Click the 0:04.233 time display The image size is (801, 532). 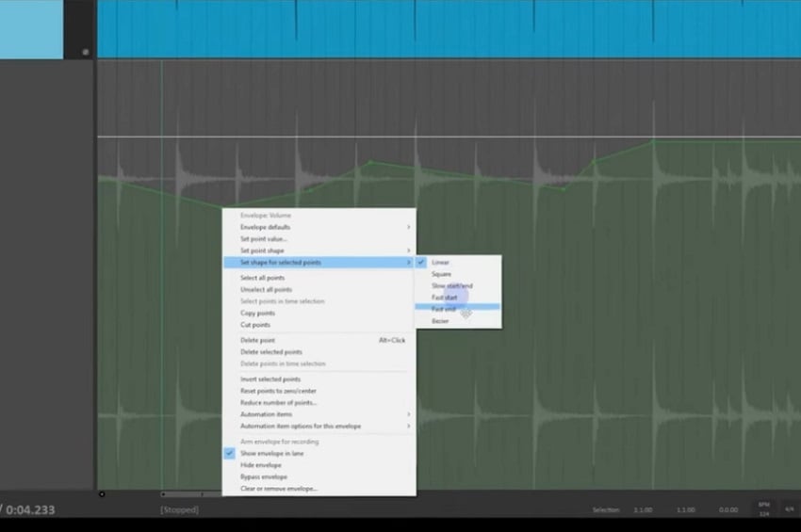tap(30, 509)
